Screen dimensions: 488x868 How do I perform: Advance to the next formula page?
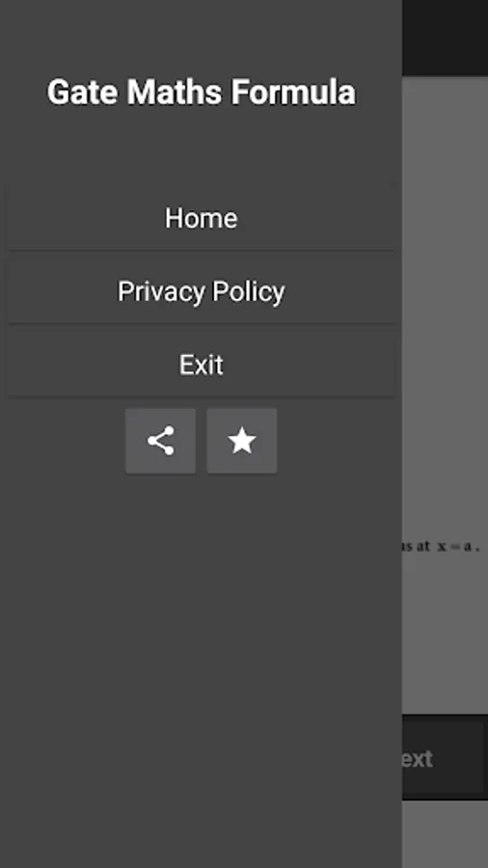pyautogui.click(x=443, y=758)
